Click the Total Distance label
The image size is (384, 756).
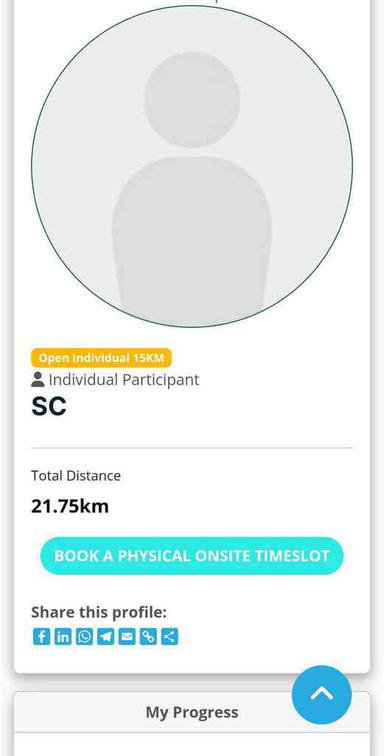point(76,476)
